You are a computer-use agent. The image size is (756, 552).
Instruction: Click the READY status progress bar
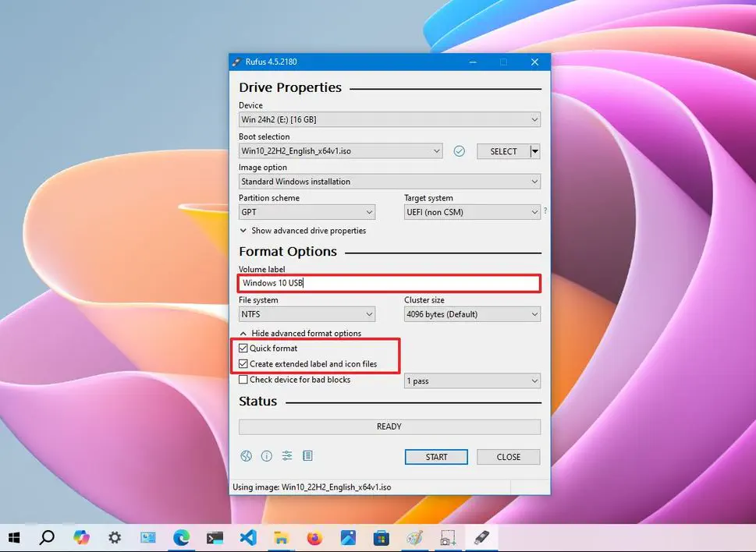pos(389,426)
